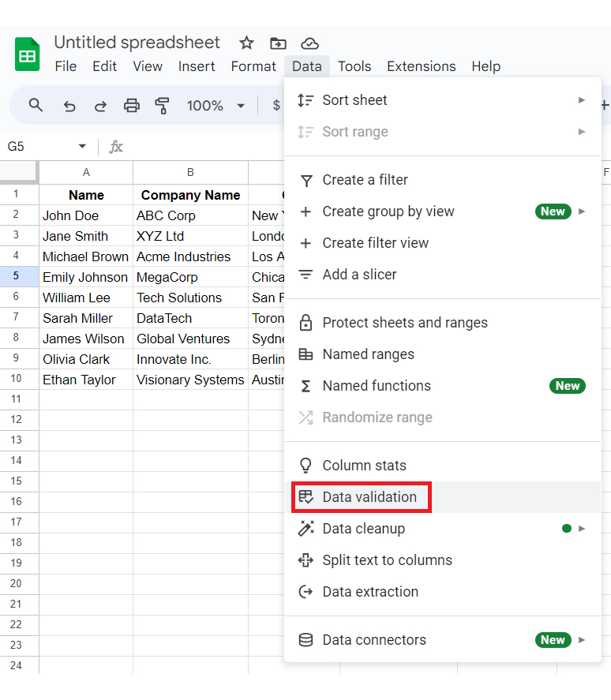
Task: Select Data validation in menu
Action: [x=443, y=497]
